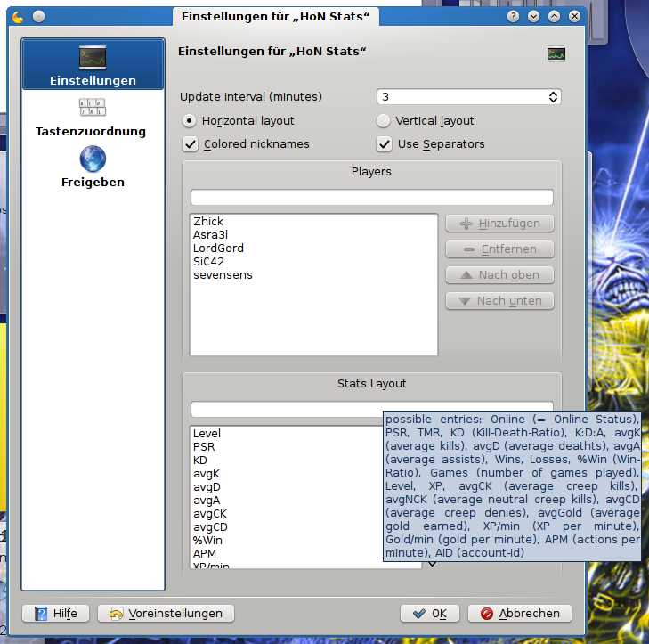Select avgCD in Stats Layout list
Screen dimensions: 649x644
[287, 527]
